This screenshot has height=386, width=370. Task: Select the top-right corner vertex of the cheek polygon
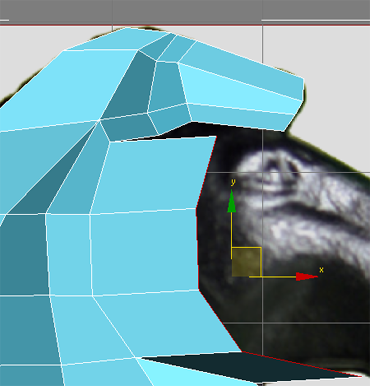click(216, 136)
